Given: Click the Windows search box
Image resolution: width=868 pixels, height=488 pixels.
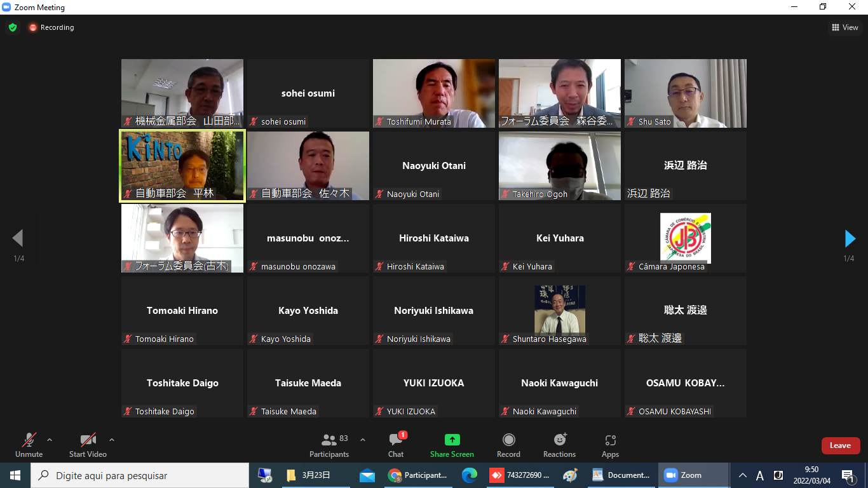Looking at the screenshot, I should coord(140,475).
